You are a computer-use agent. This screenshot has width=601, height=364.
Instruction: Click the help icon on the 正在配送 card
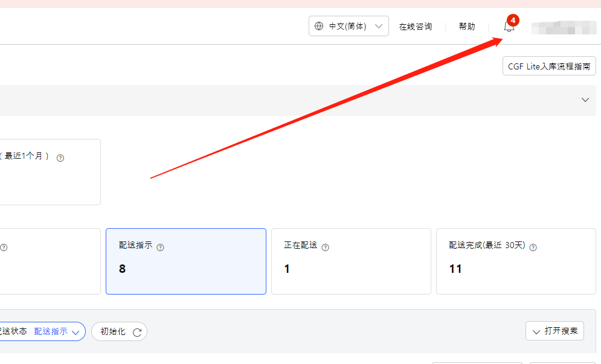tap(325, 247)
